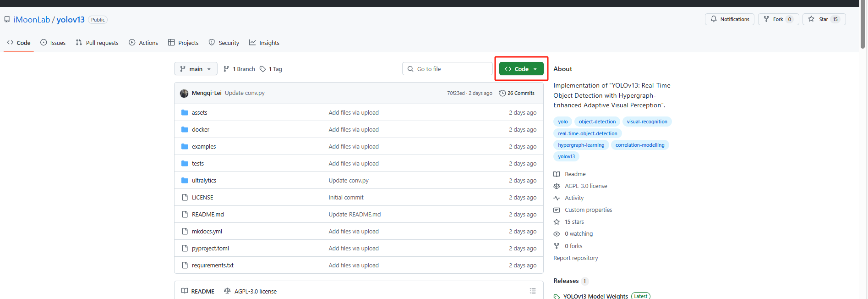Open commit hash 70f23ed
Viewport: 868px width, 299px height.
coord(456,93)
